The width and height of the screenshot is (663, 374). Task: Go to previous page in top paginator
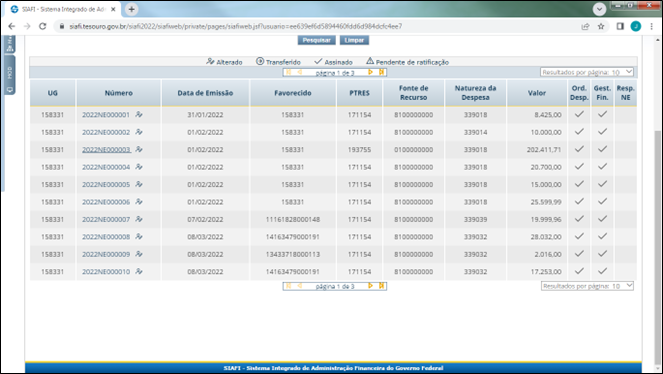tap(299, 72)
